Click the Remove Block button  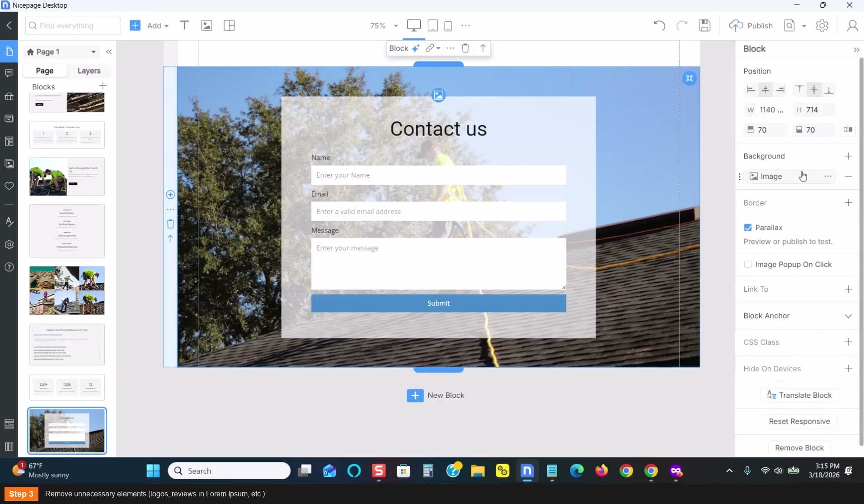pyautogui.click(x=799, y=448)
